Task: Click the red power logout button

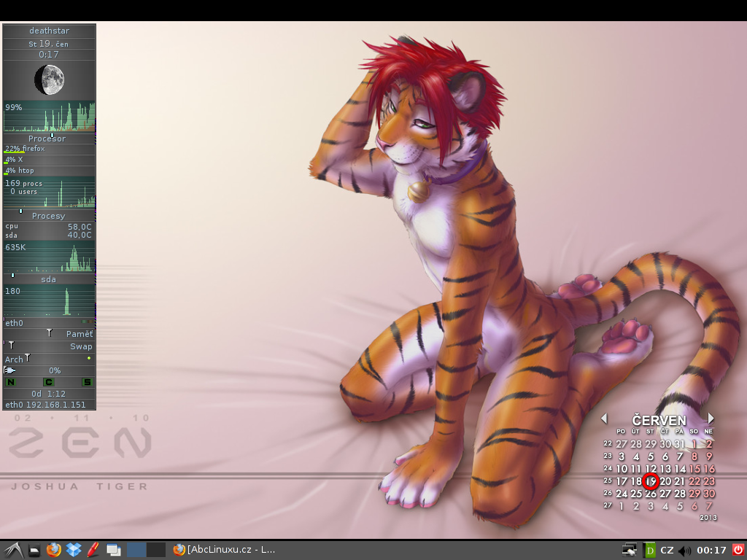Action: 738,551
